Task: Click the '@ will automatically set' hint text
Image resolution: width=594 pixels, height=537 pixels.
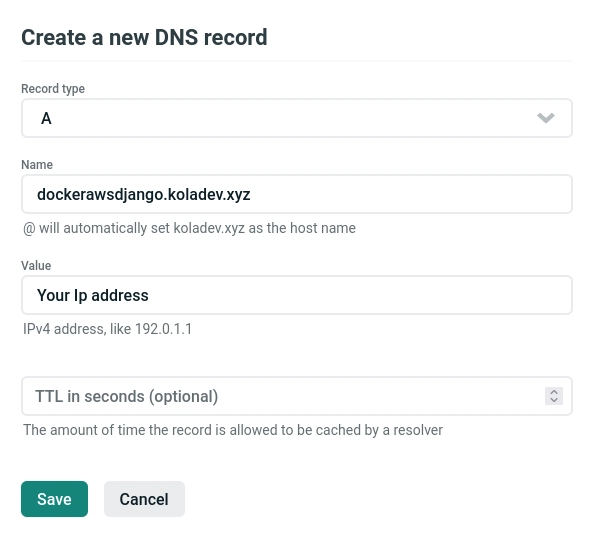Action: point(189,228)
